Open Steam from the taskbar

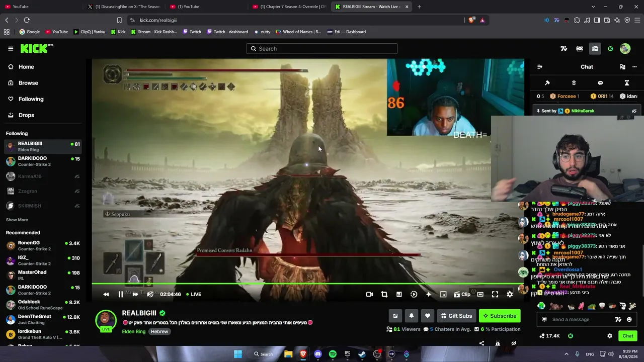[362, 354]
